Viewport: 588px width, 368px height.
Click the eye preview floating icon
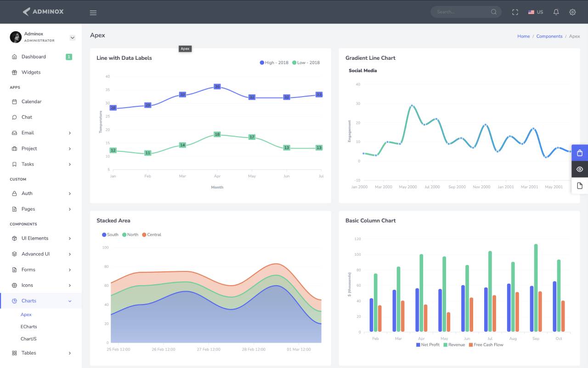580,169
